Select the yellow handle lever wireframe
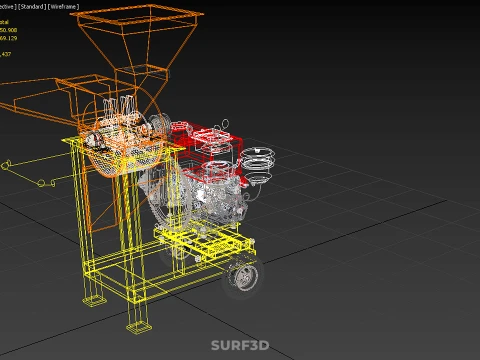The height and width of the screenshot is (360, 480). pyautogui.click(x=37, y=170)
